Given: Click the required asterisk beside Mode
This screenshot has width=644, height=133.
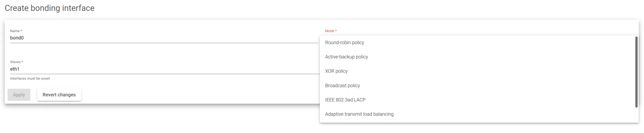Looking at the screenshot, I should coord(336,31).
